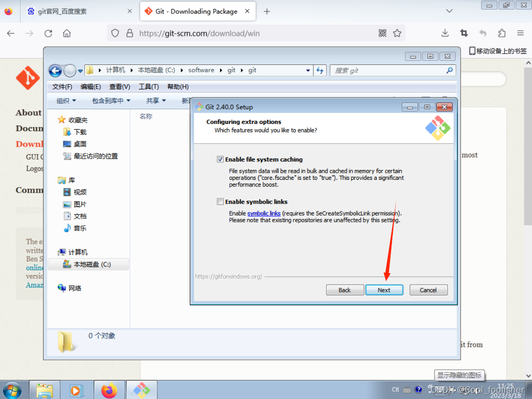This screenshot has width=532, height=399.
Task: Click the search magnifier icon in Explorer
Action: (x=450, y=71)
